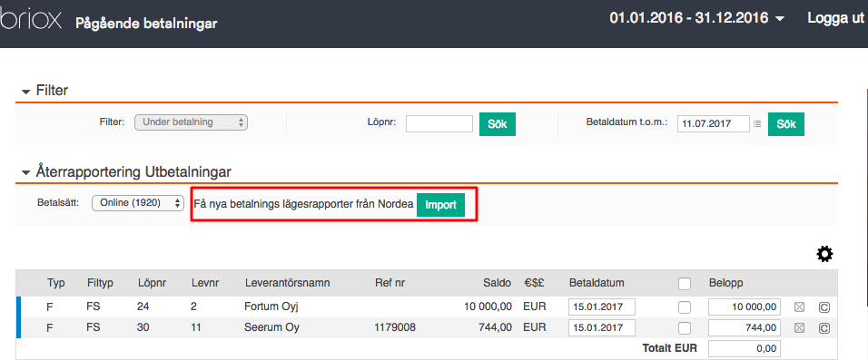Click Sök button next to Löpnr
868x360 pixels.
tap(498, 124)
